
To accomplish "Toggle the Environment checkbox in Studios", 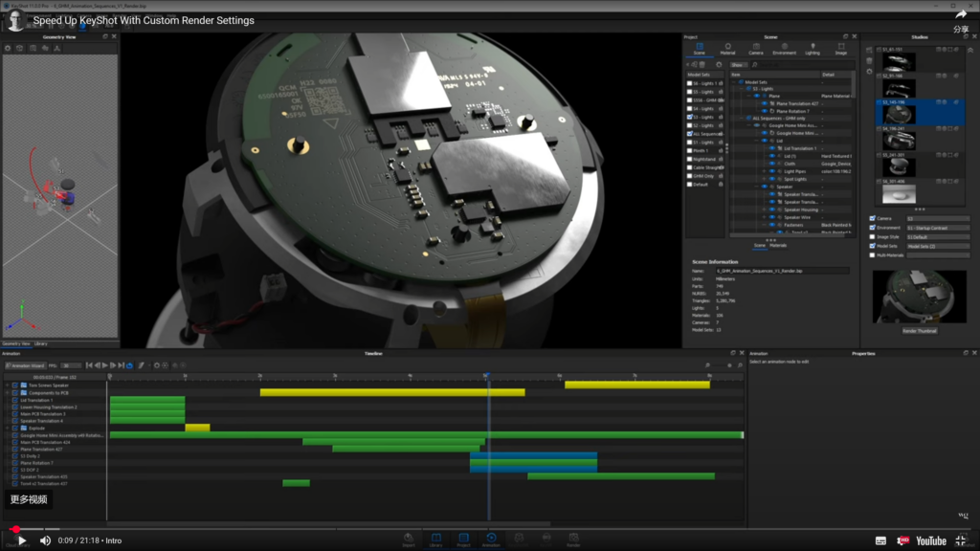I will (x=873, y=228).
